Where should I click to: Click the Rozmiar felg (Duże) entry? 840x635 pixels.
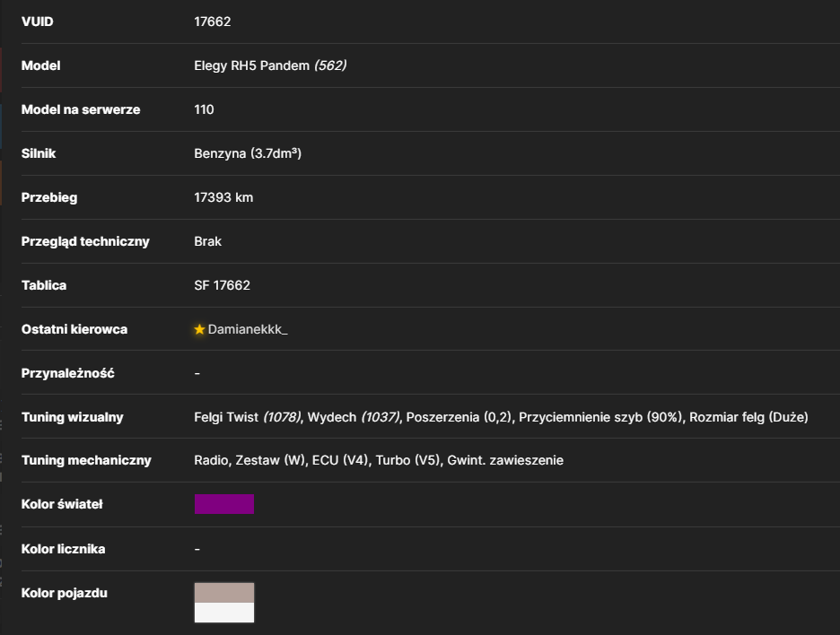point(748,417)
